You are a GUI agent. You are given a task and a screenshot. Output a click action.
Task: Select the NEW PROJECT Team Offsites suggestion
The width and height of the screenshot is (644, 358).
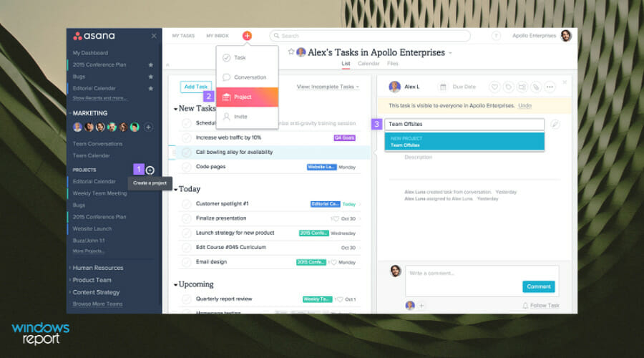click(464, 142)
